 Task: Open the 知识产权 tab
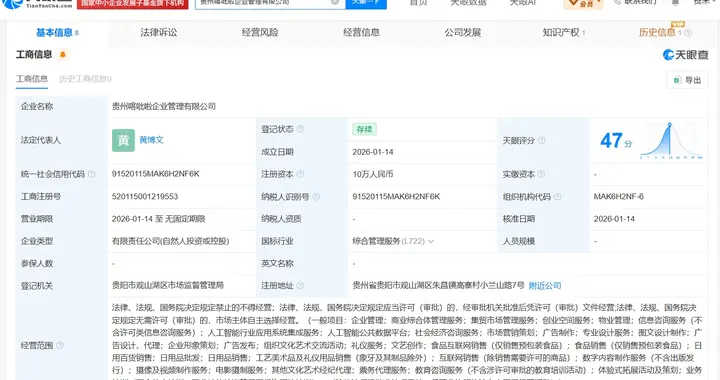563,33
